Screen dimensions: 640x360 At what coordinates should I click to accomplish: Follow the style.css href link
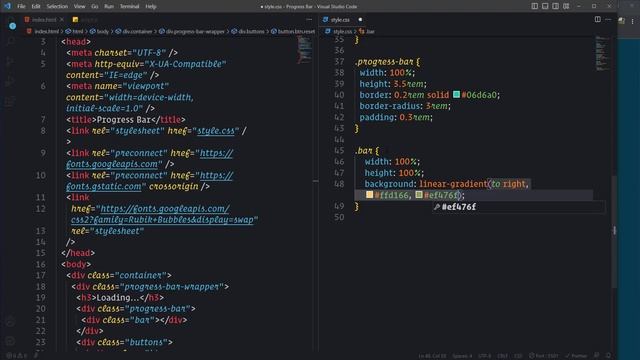[x=216, y=131]
